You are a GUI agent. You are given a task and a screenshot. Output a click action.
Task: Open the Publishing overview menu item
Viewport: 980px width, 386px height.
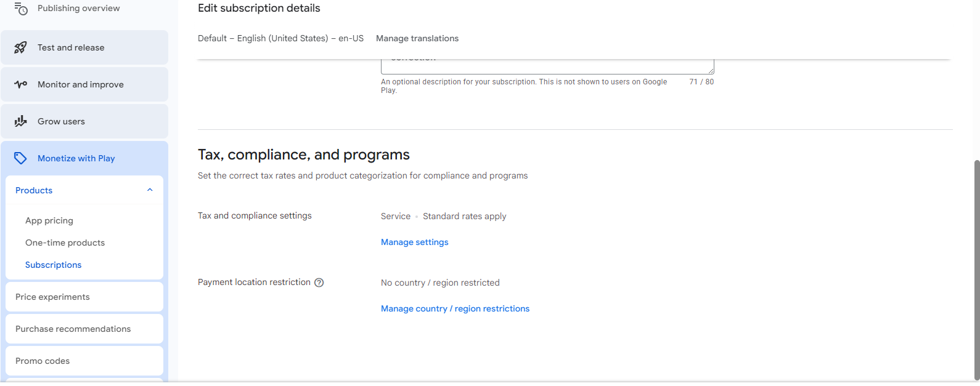coord(78,9)
